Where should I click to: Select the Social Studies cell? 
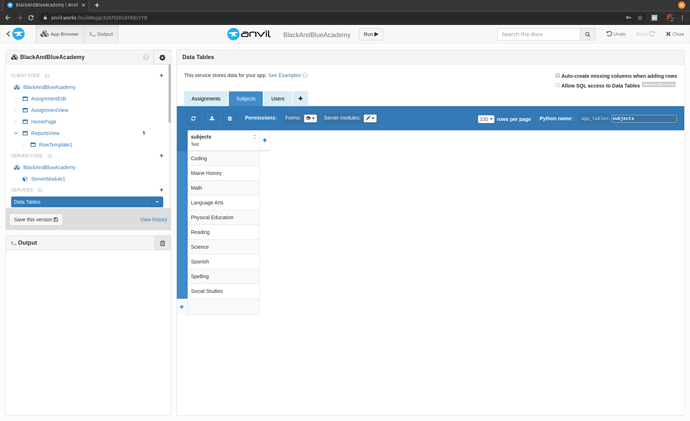click(224, 291)
